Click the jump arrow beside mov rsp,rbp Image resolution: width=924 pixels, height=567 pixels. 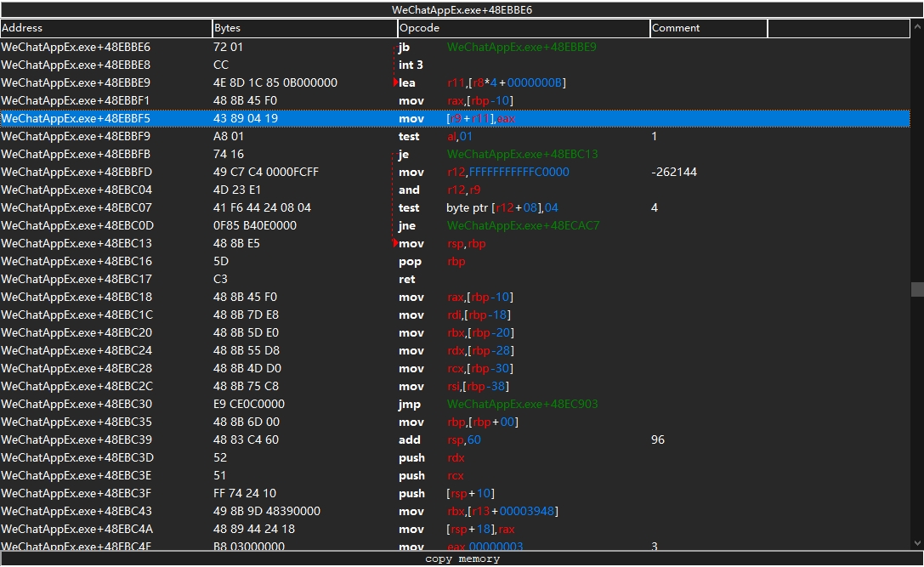[x=395, y=243]
